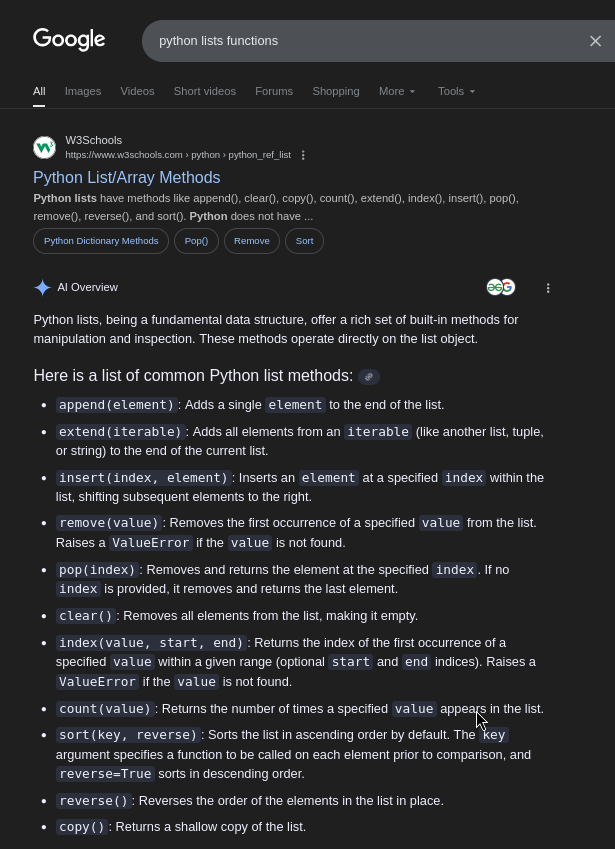Click the Python Dictionary Methods chip
This screenshot has height=849, width=615.
click(x=101, y=241)
